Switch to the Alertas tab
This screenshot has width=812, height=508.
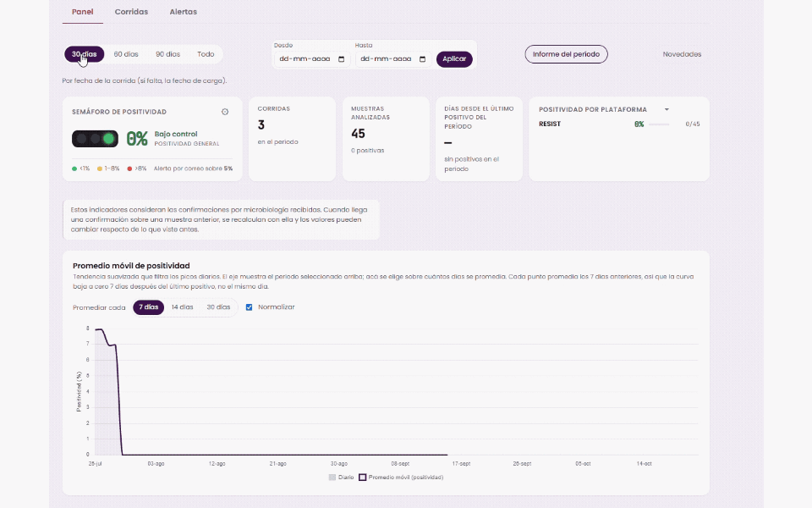(x=183, y=12)
